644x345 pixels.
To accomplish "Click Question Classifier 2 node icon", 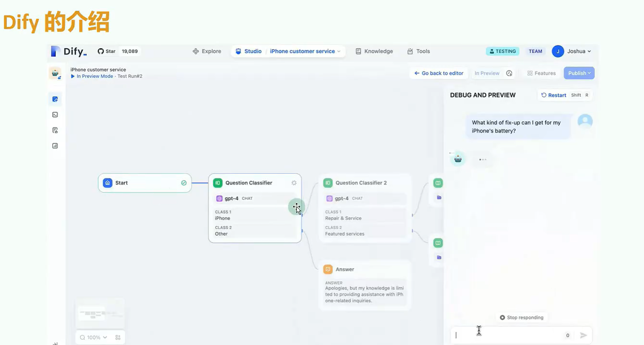I will [328, 183].
